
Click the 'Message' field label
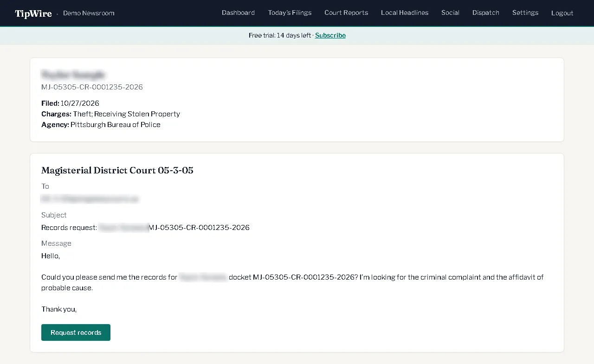point(56,243)
